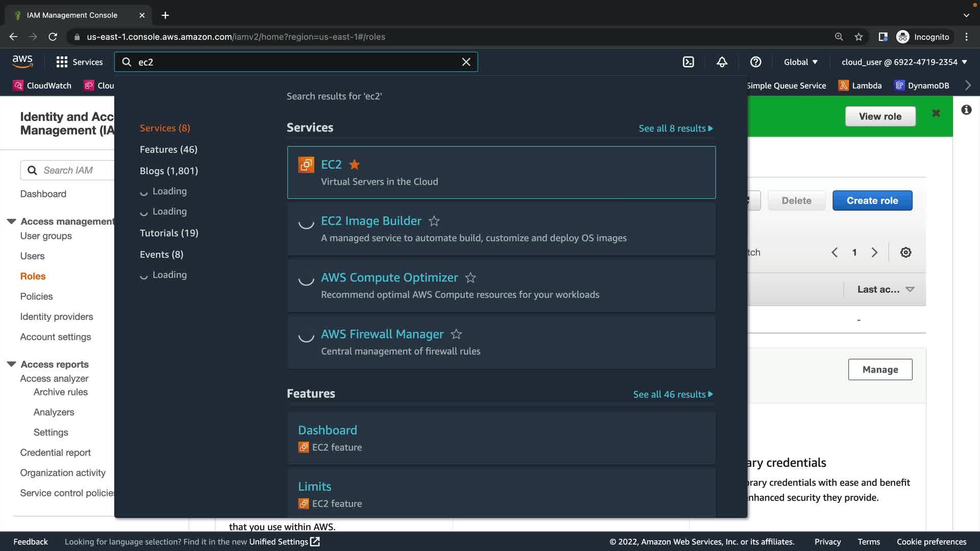
Task: Select the Tutorials (19) search category
Action: (169, 233)
